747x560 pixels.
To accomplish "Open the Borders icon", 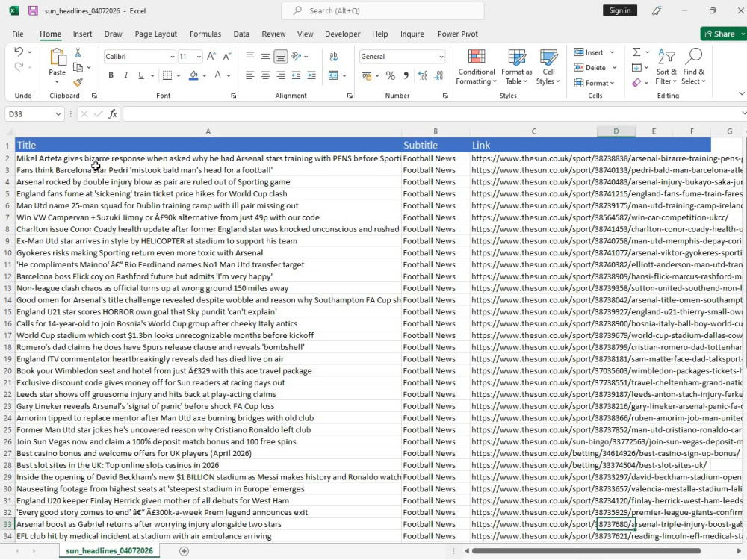I will [x=167, y=75].
